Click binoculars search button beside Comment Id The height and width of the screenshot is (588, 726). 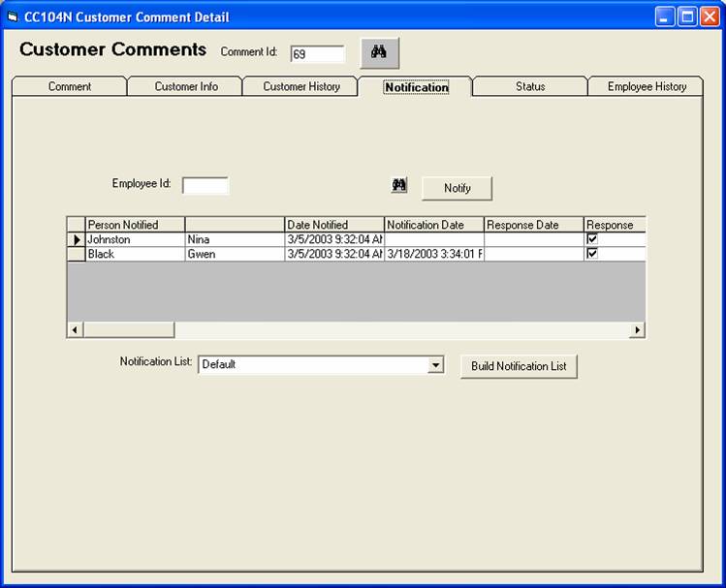pos(379,53)
